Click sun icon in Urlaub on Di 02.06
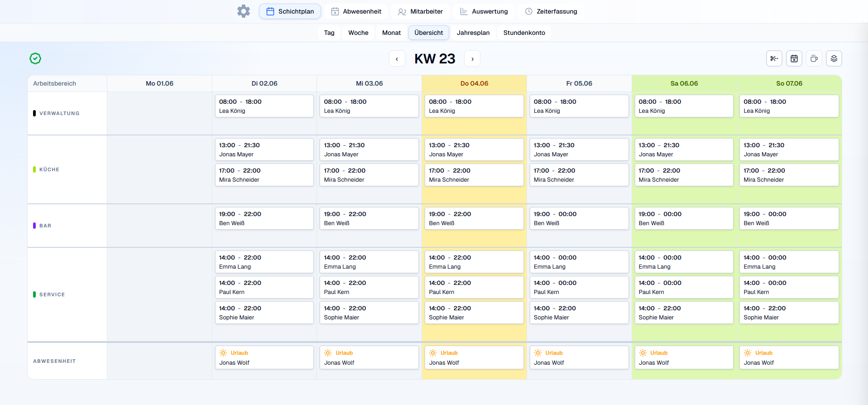This screenshot has width=868, height=405. (223, 353)
